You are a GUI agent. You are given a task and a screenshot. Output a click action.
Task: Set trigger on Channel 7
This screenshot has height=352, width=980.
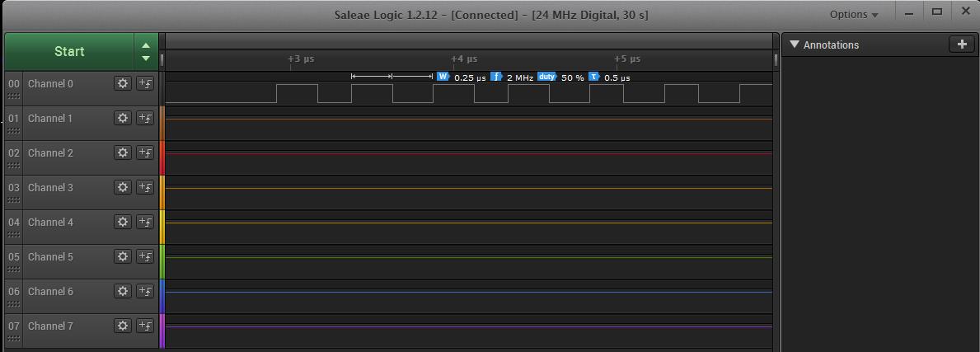[x=145, y=326]
